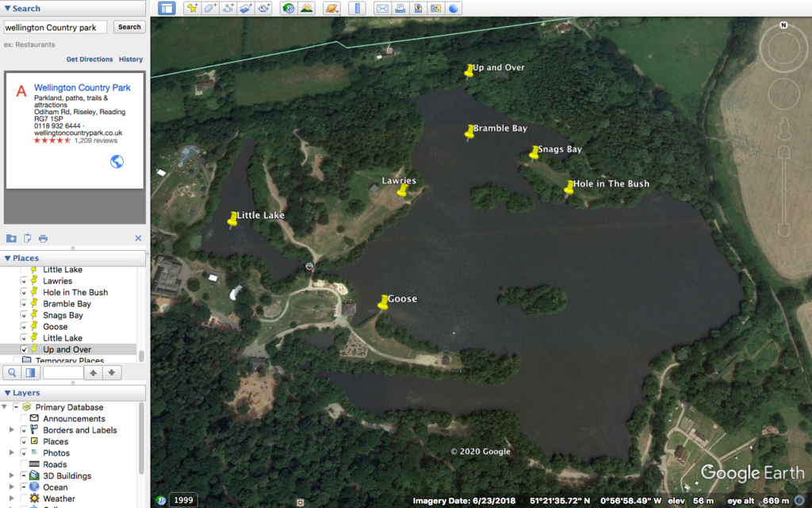Screen dimensions: 812x508
Task: Collapse the Places panel header triangle
Action: (x=7, y=258)
